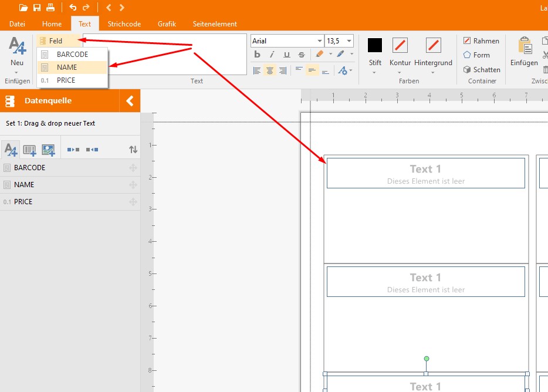Screen dimensions: 548x392
Task: Select NAME from the Feld dropdown list
Action: [x=67, y=67]
